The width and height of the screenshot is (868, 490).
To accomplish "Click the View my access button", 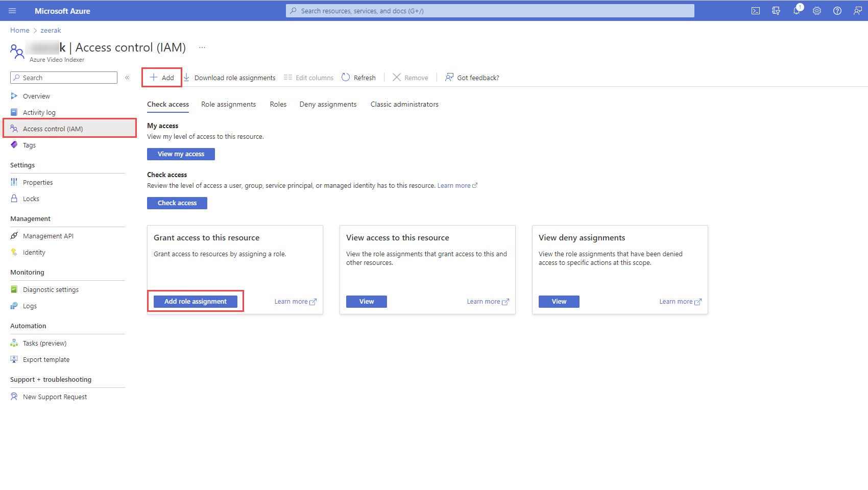I will click(181, 154).
